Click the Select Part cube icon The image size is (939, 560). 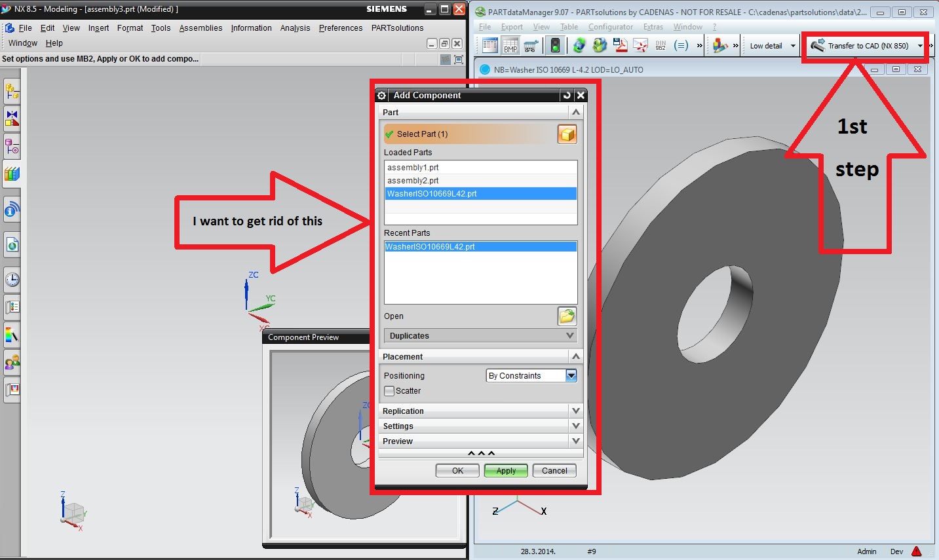567,134
